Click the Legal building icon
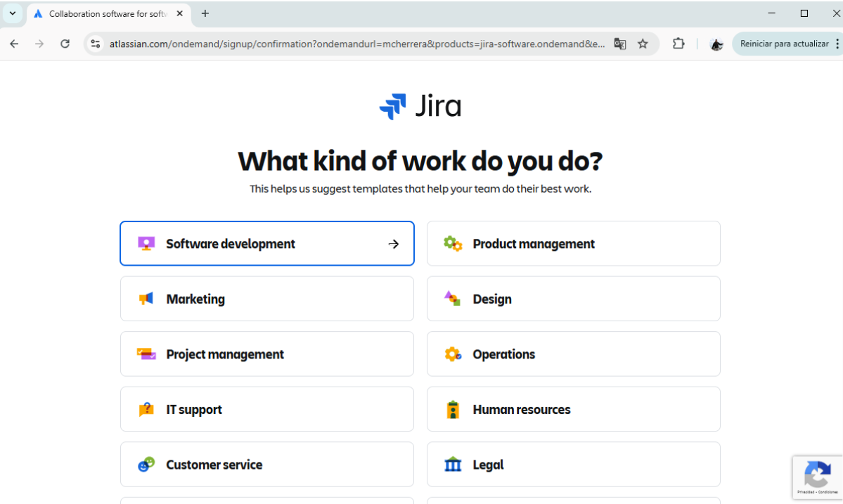 [x=453, y=465]
